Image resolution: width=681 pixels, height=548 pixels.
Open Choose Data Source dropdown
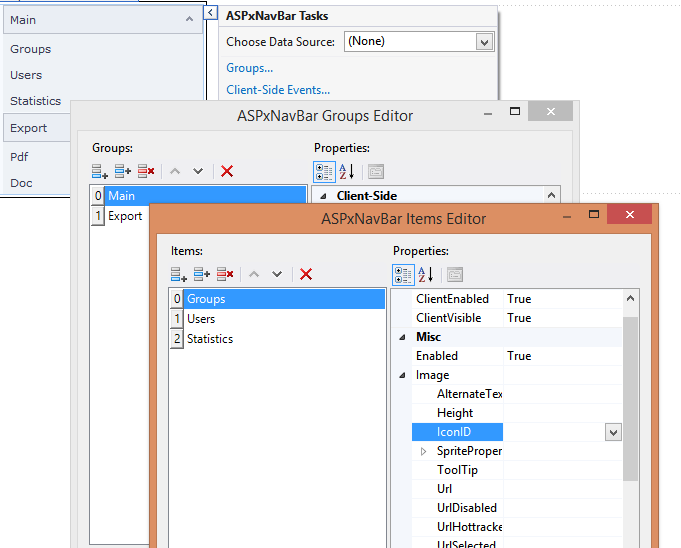pyautogui.click(x=484, y=43)
